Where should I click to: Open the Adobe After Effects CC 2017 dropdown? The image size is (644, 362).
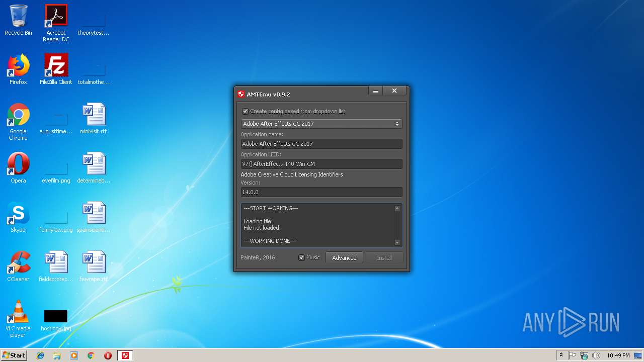point(321,124)
